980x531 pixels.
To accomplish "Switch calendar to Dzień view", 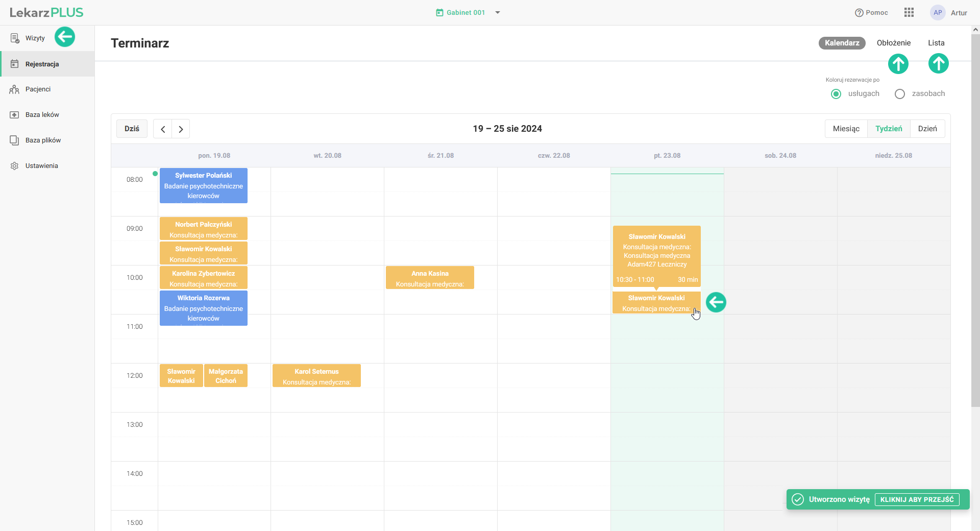I will (x=927, y=129).
